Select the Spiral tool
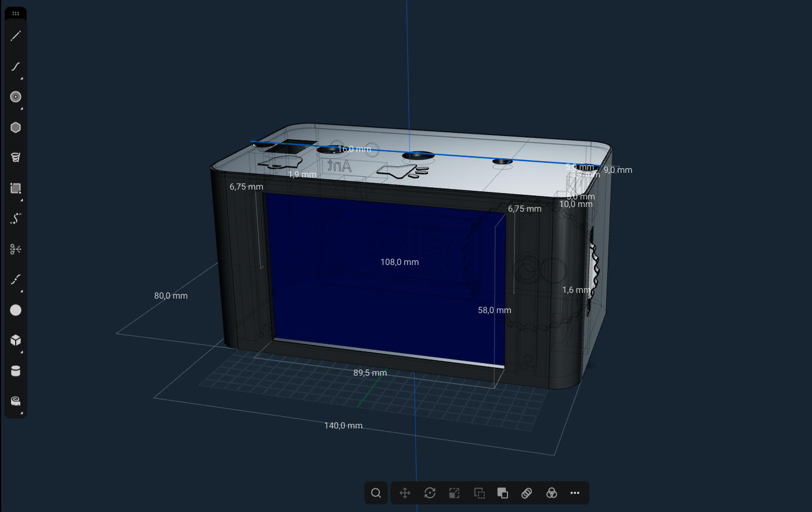This screenshot has width=812, height=512. pos(16,157)
